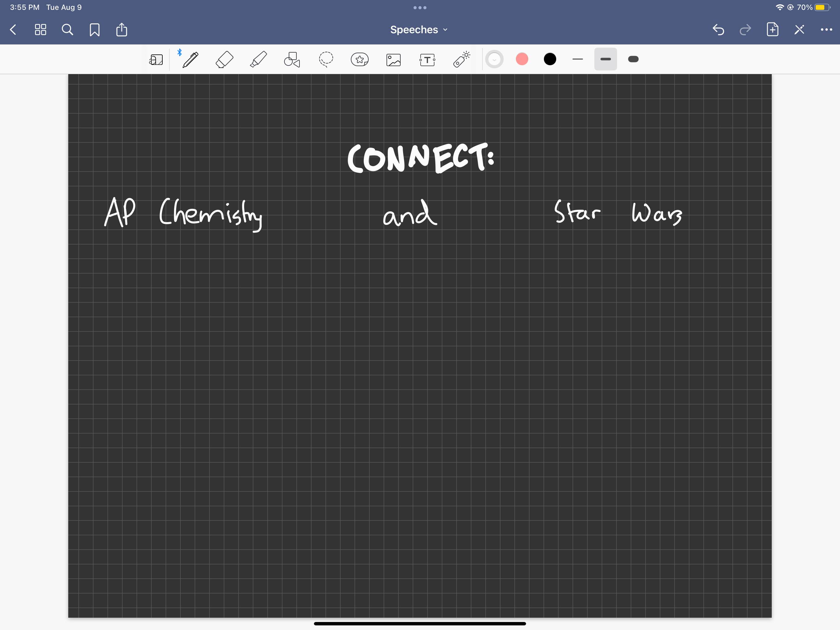
Task: Tap the battery percentage indicator
Action: click(804, 7)
